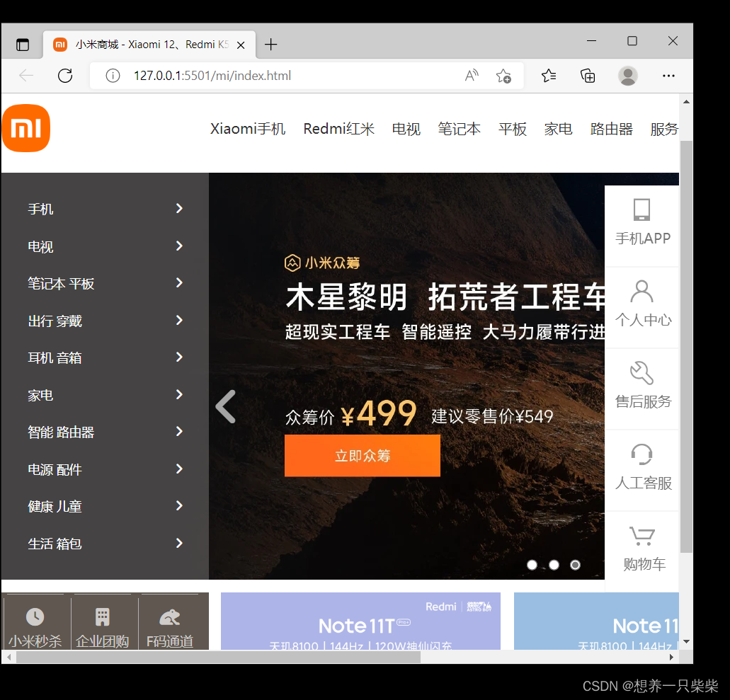Open 个人中心 user icon

[642, 292]
